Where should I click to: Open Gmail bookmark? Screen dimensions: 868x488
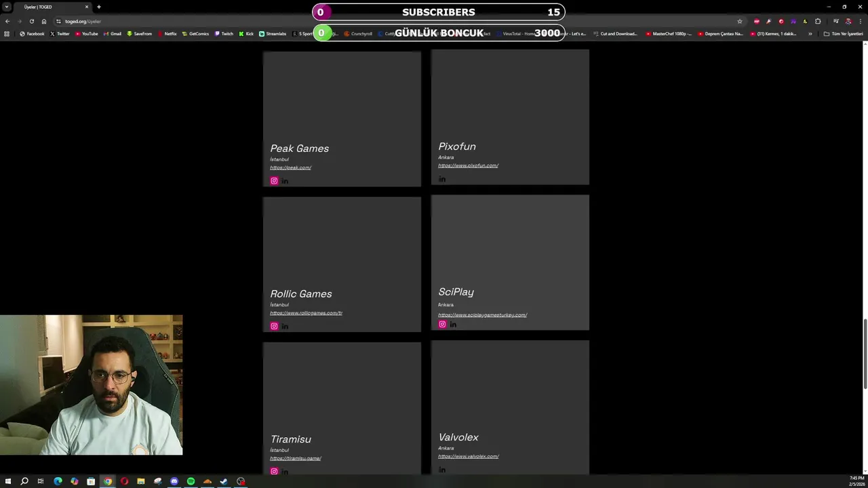click(113, 34)
